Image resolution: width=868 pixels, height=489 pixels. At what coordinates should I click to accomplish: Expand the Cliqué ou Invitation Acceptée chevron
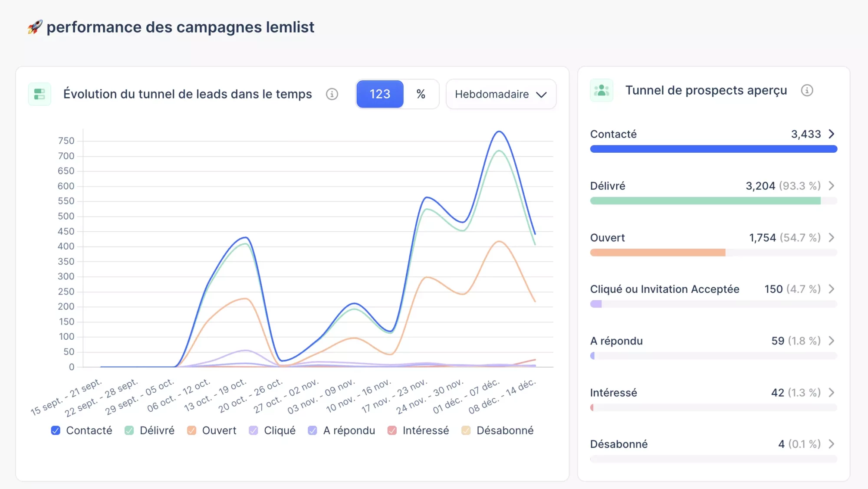tap(832, 289)
